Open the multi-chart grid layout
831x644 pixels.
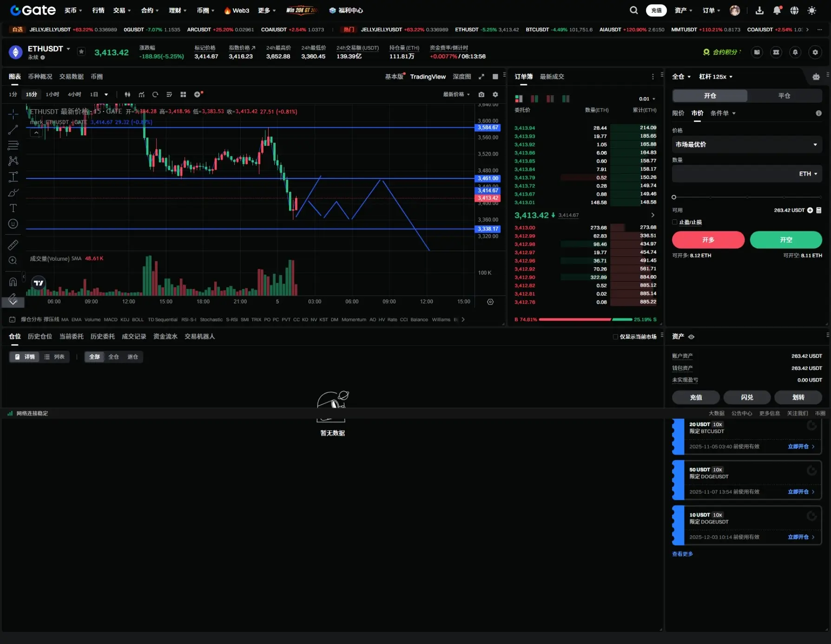click(x=183, y=94)
